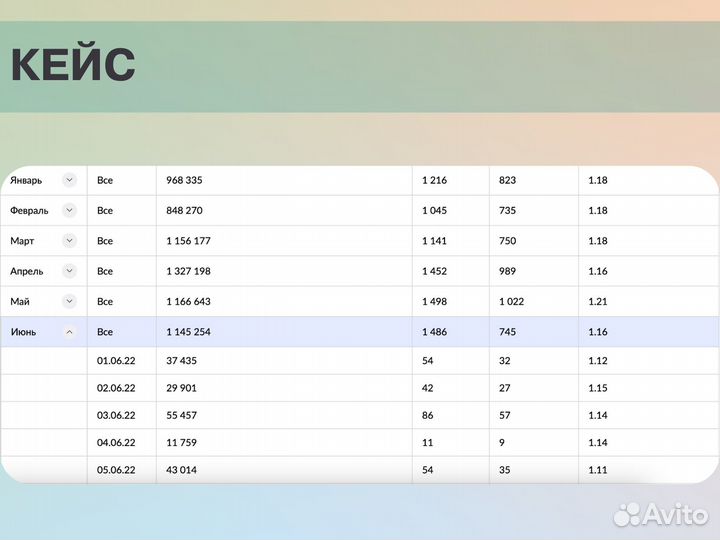Collapse the Июнь row chevron

(69, 332)
